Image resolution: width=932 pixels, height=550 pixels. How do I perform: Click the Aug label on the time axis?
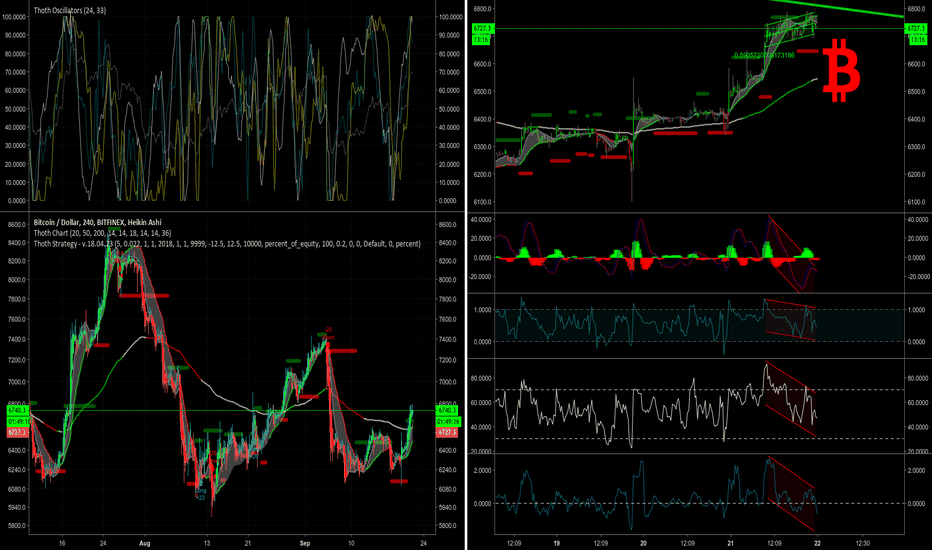pos(144,543)
